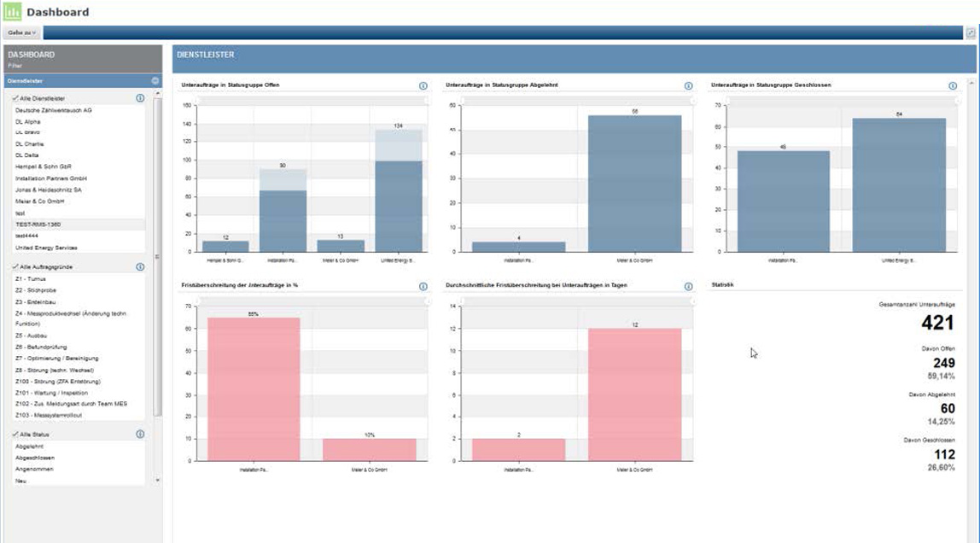Select 'Meier & Co GmbH' from the provider list
Image resolution: width=980 pixels, height=543 pixels.
41,202
